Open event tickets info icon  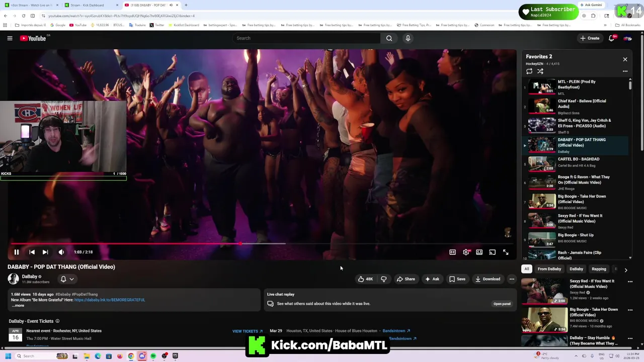coord(57,321)
